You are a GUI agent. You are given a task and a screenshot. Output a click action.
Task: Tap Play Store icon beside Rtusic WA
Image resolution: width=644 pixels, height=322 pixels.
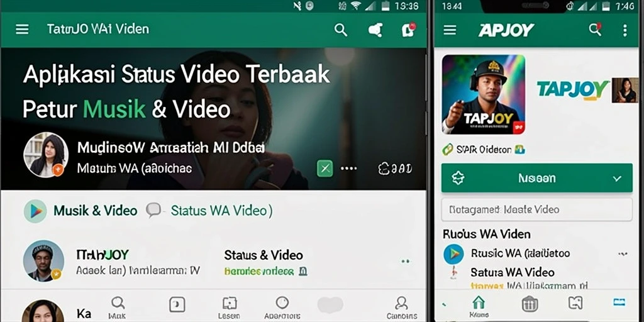point(454,254)
